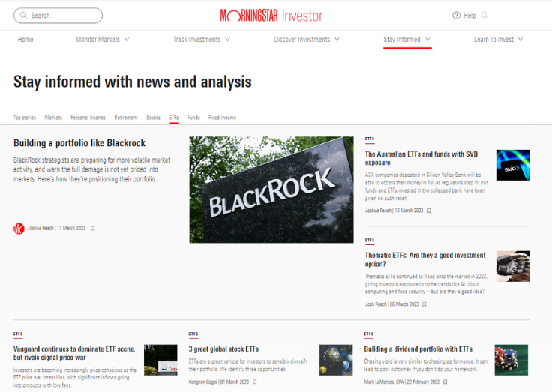Switch to the Top stories tab

click(25, 118)
